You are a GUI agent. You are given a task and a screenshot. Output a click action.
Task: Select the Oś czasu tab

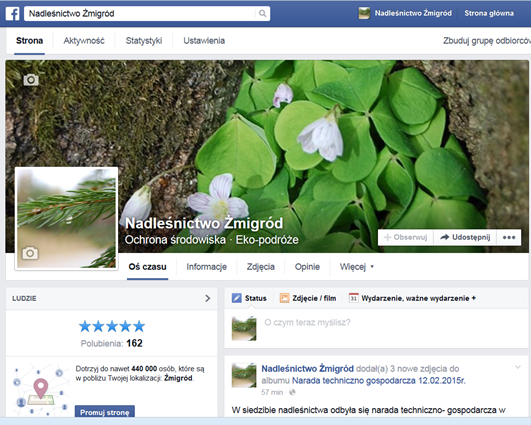pyautogui.click(x=147, y=267)
